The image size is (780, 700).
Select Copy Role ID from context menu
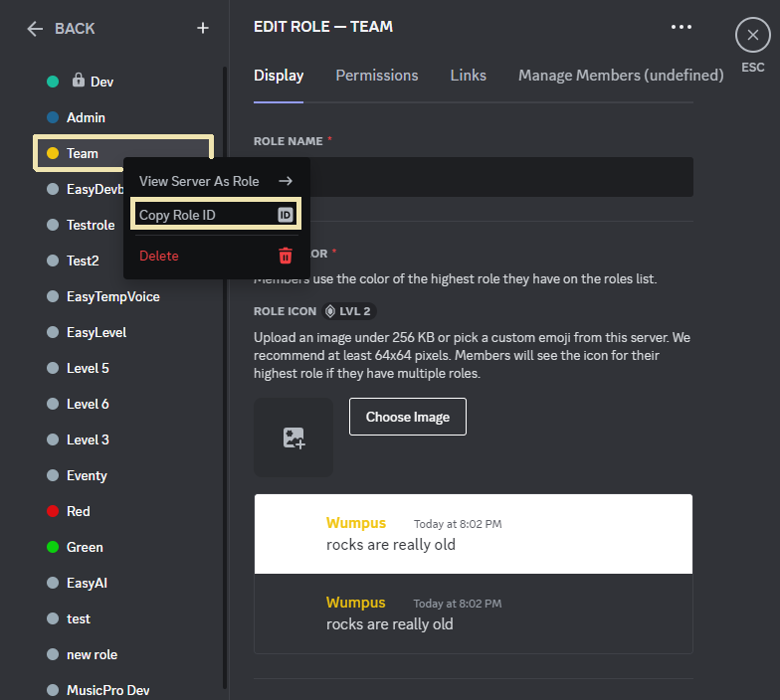point(216,215)
